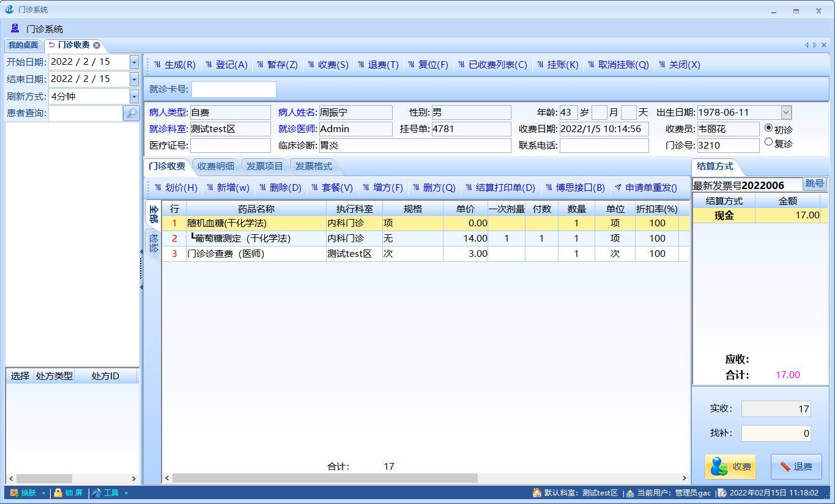Click the 跳号 button
Screen dimensions: 835x504
(x=815, y=183)
